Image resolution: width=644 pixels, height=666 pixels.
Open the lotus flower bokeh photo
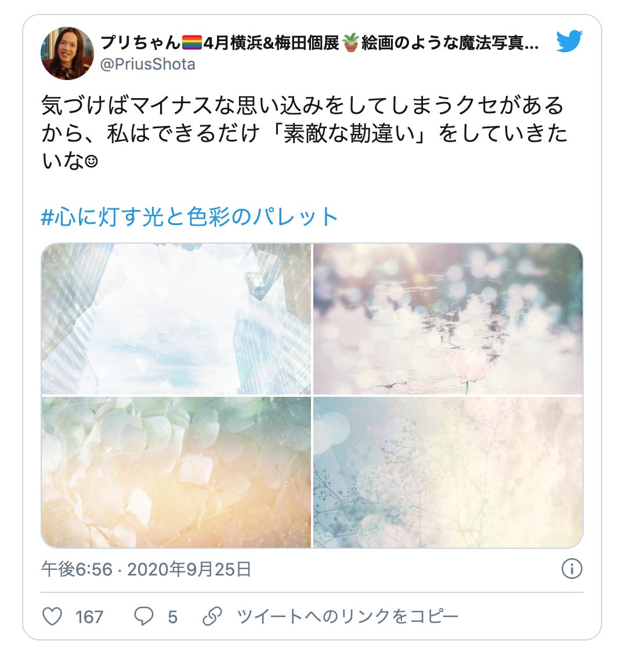(x=448, y=319)
